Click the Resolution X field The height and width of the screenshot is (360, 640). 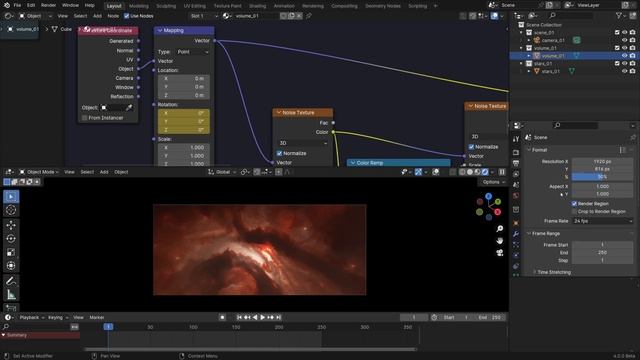(602, 162)
